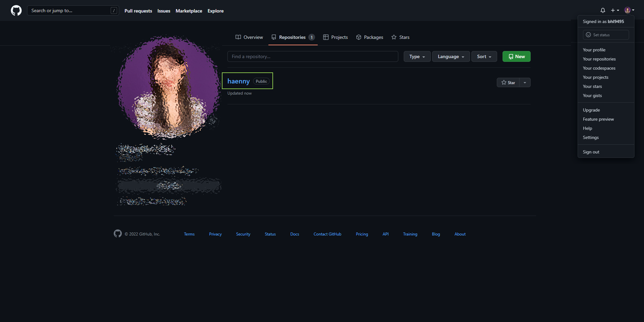Click the slash shortcut icon in search

click(114, 11)
